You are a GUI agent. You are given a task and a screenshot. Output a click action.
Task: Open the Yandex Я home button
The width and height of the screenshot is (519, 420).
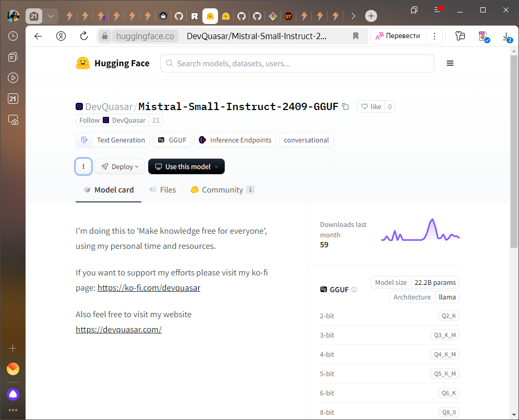[x=61, y=36]
